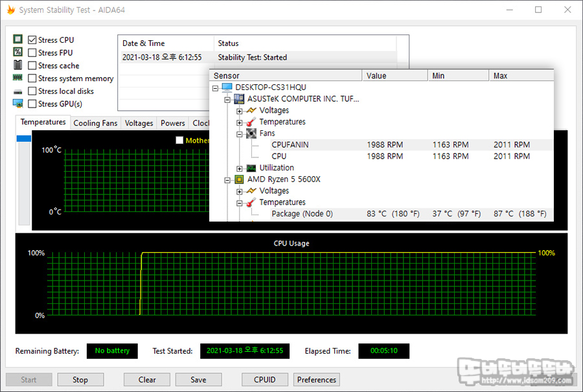Screen dimensions: 583x392
Task: Uncheck the Stress CPU checkbox
Action: [x=32, y=40]
